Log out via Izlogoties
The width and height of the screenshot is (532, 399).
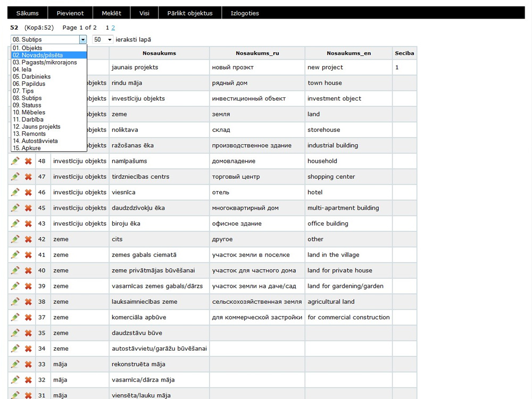coord(245,13)
